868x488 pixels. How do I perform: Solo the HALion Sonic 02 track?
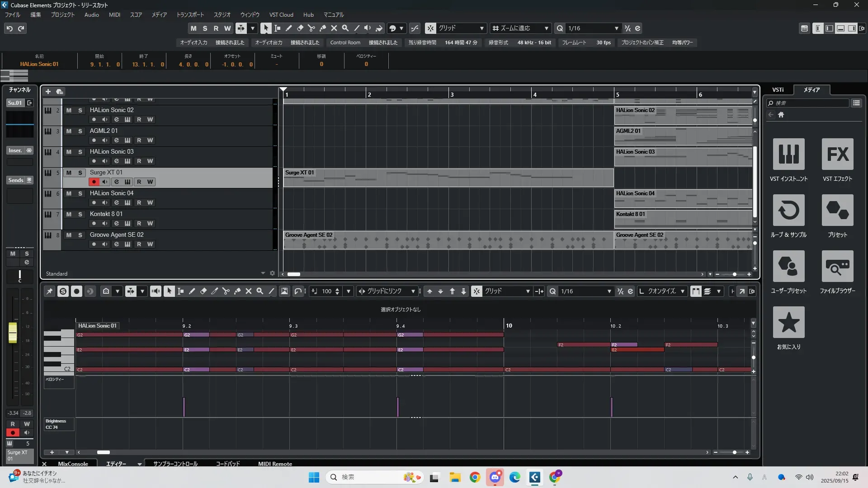point(80,110)
